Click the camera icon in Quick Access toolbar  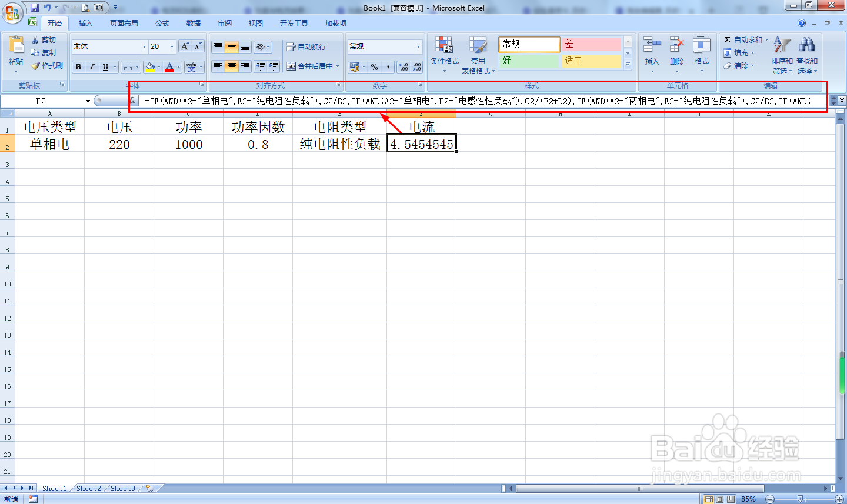point(98,8)
